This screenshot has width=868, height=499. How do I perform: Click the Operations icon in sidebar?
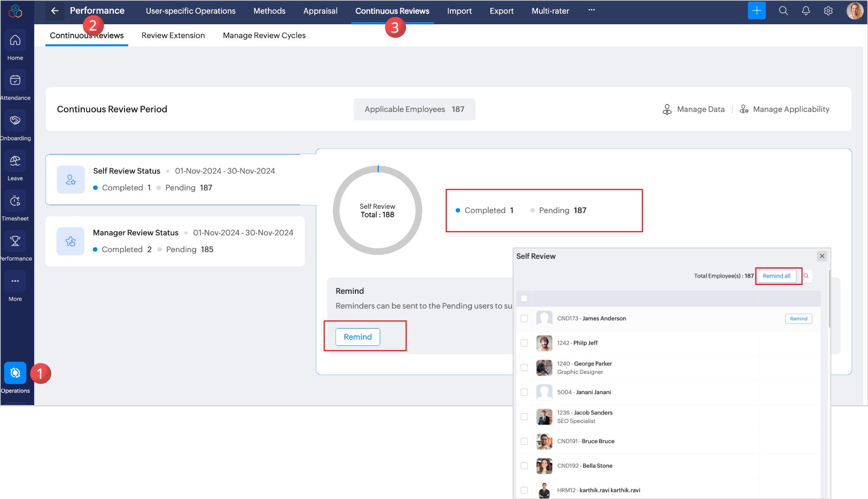tap(15, 373)
